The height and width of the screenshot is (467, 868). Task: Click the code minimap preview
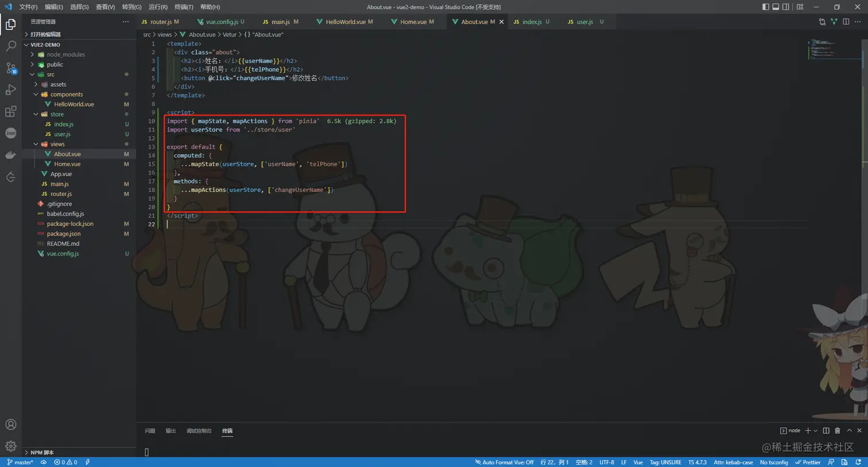click(834, 49)
